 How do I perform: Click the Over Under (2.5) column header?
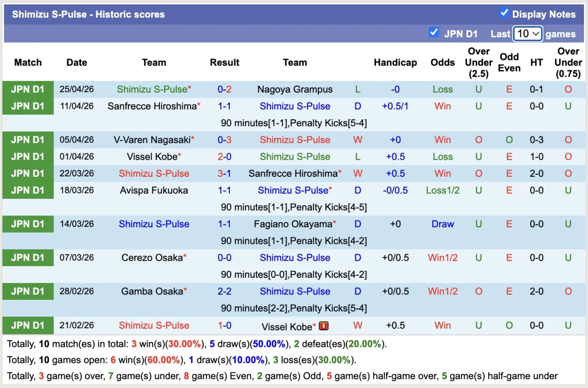coord(478,63)
